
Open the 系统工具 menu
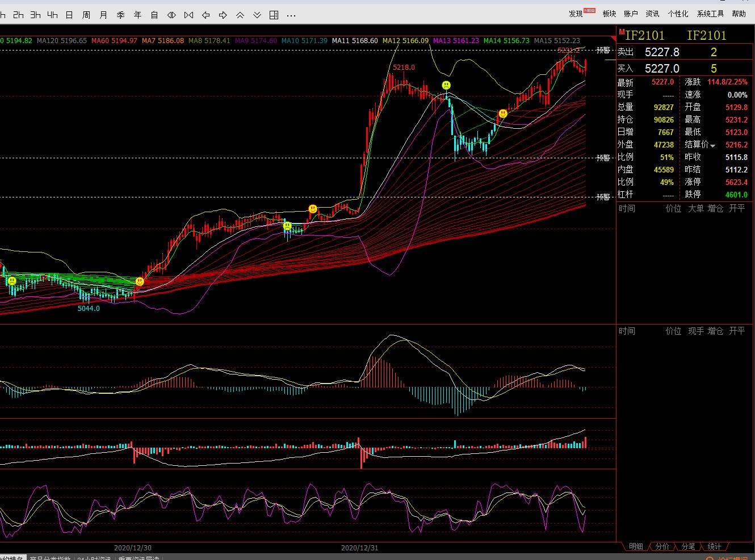tap(710, 14)
